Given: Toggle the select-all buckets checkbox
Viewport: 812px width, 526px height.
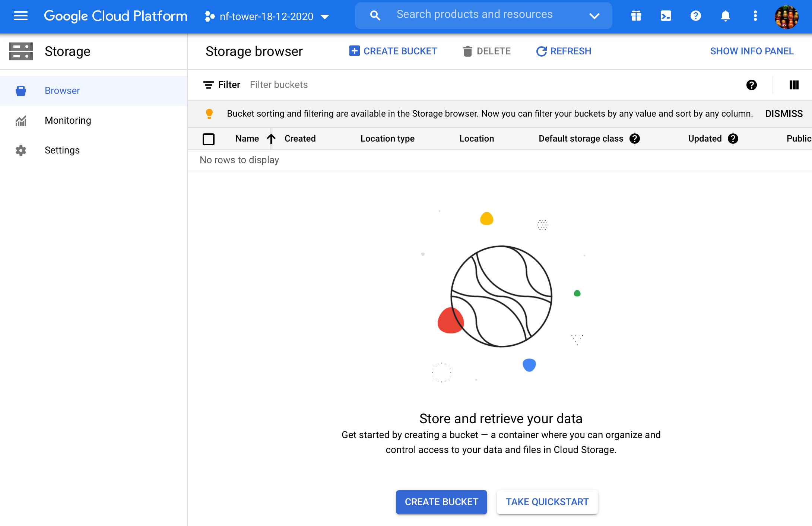Looking at the screenshot, I should pyautogui.click(x=209, y=139).
